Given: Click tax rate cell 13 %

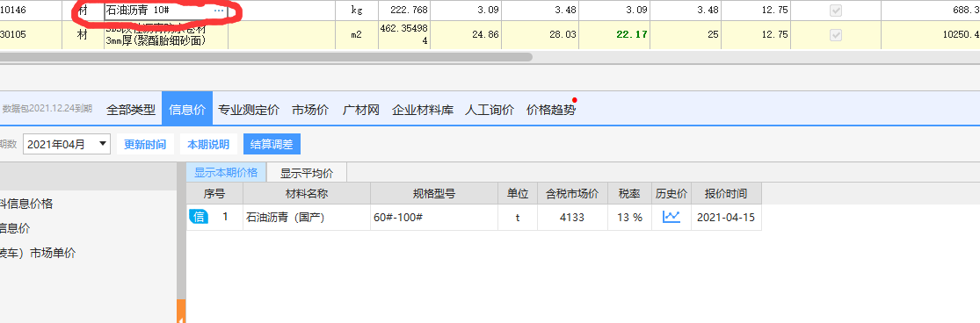Looking at the screenshot, I should click(630, 217).
